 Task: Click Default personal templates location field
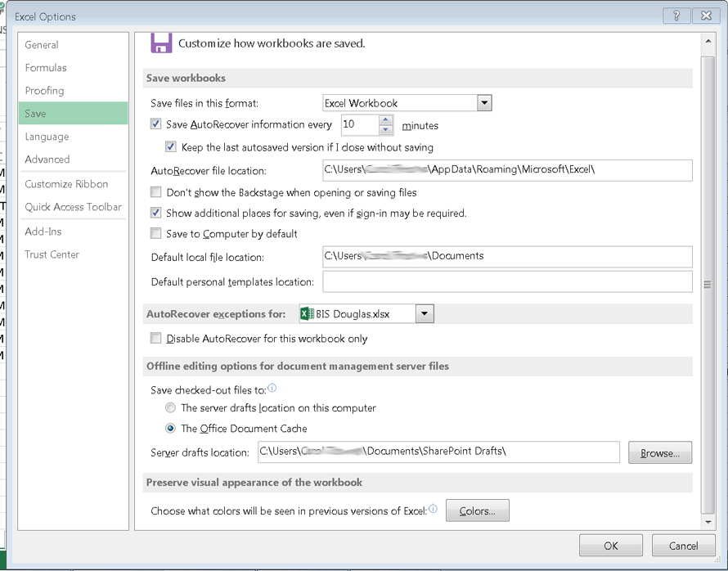click(507, 281)
